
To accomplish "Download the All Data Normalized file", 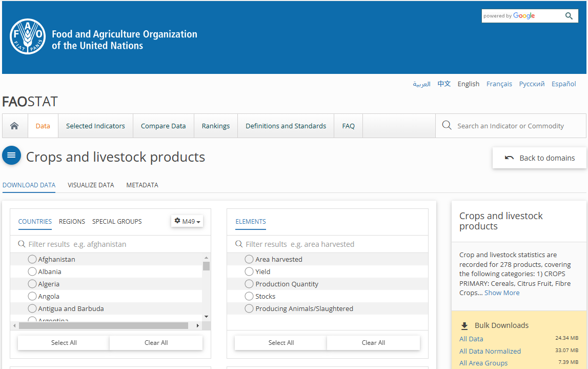I will [x=490, y=351].
